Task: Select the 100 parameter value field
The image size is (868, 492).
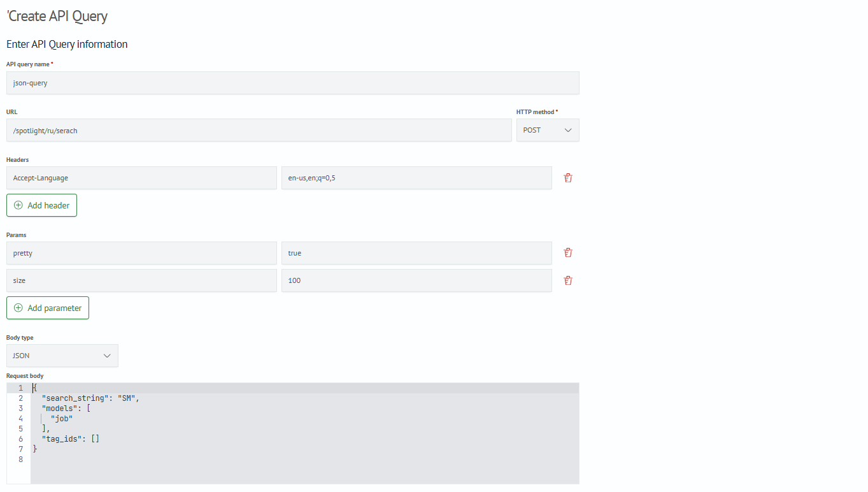Action: [416, 280]
